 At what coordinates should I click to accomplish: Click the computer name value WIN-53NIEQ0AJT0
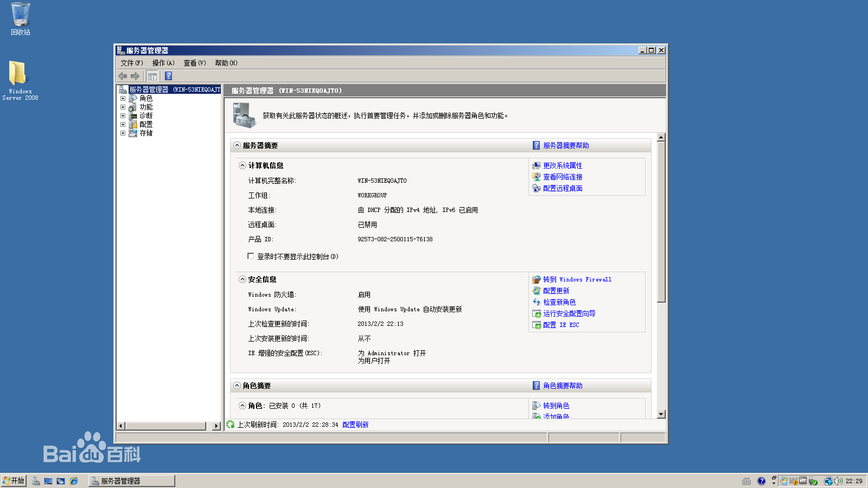click(x=382, y=181)
